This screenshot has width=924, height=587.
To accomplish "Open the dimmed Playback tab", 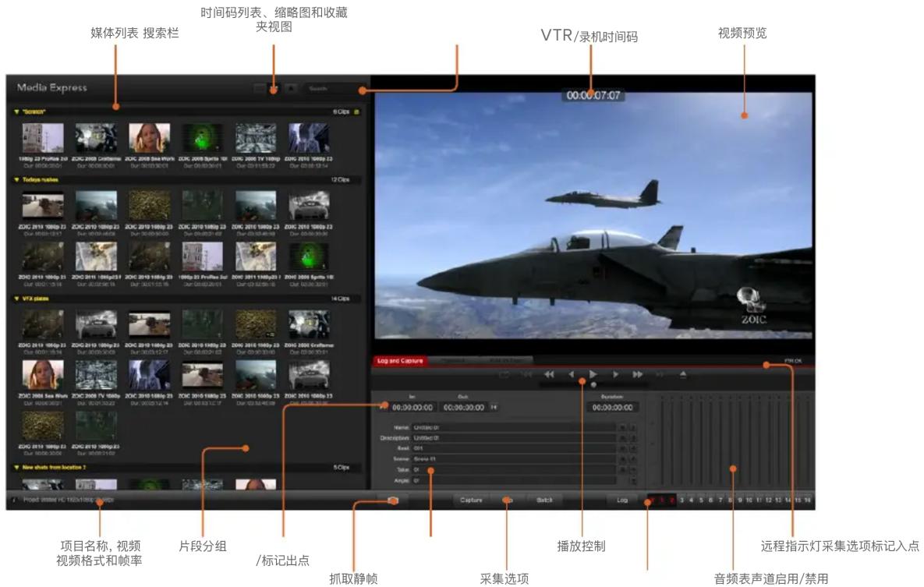I will (454, 361).
